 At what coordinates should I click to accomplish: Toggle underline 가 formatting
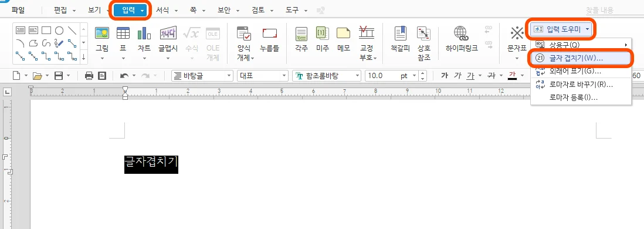[470, 76]
